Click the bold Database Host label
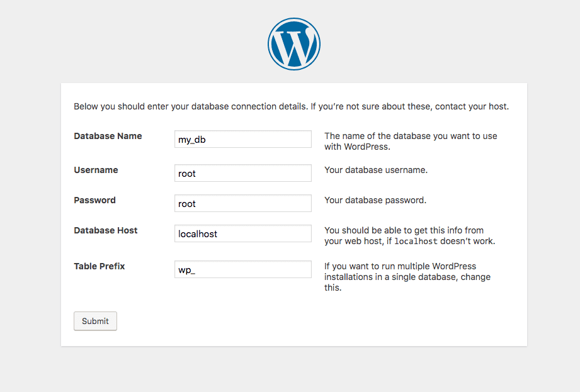Screen dimensions: 580x392 click(106, 230)
